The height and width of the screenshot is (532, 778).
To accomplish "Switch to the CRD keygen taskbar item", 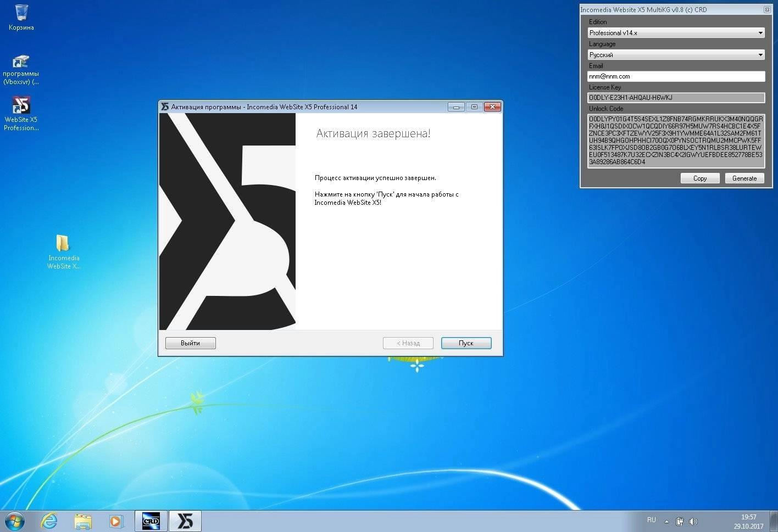I will coord(151,521).
